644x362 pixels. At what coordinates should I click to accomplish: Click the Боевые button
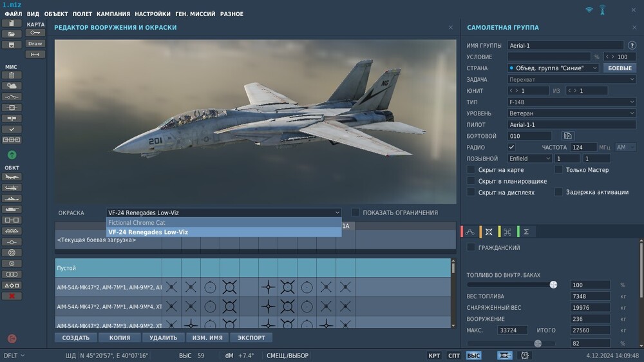[620, 68]
